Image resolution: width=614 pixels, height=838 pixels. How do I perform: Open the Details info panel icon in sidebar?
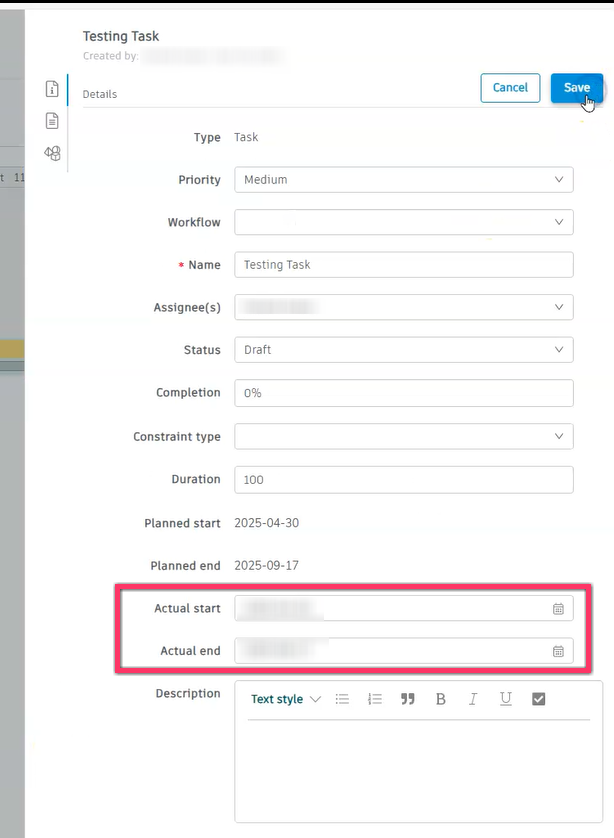51,88
